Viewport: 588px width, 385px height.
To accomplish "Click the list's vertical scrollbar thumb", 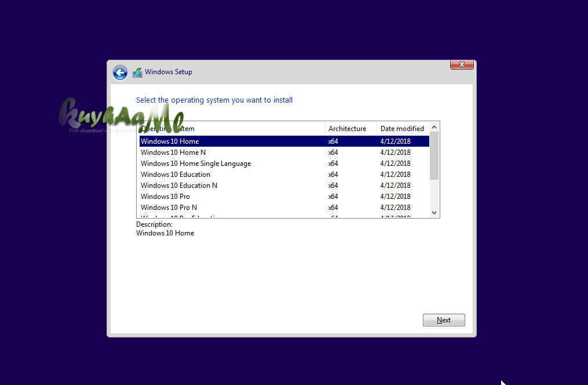I will [x=434, y=156].
